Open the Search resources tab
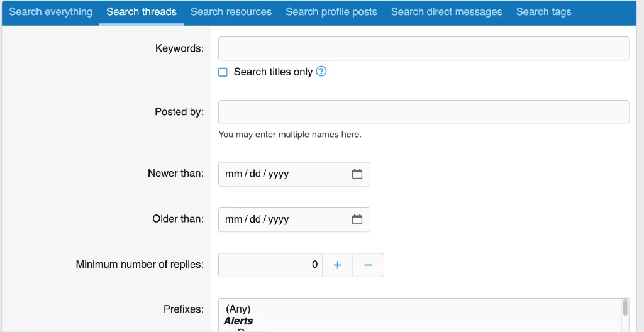 (231, 12)
